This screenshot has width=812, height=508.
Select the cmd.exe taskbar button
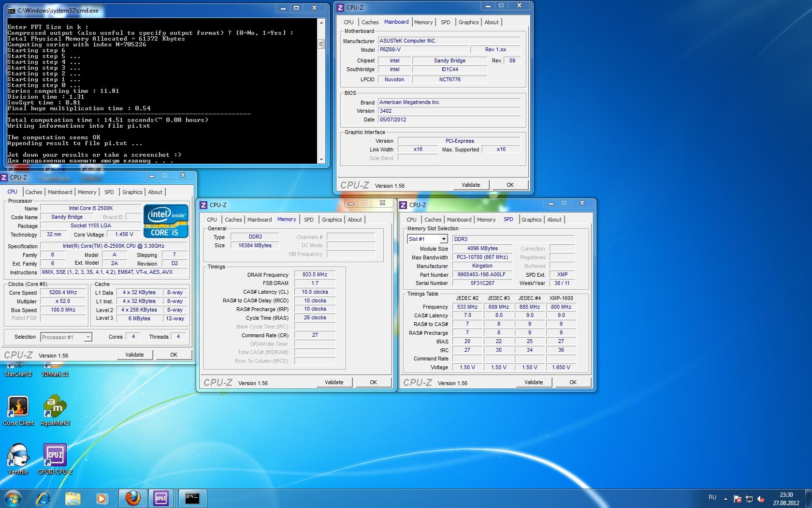pyautogui.click(x=192, y=498)
